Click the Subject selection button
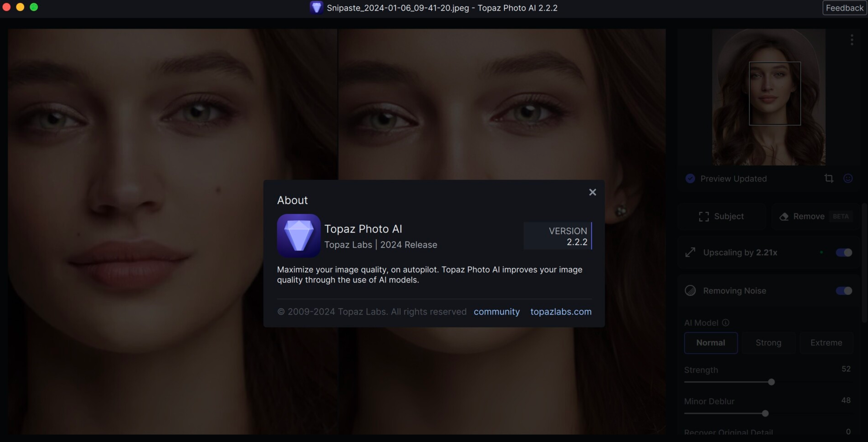This screenshot has height=442, width=868. point(722,216)
